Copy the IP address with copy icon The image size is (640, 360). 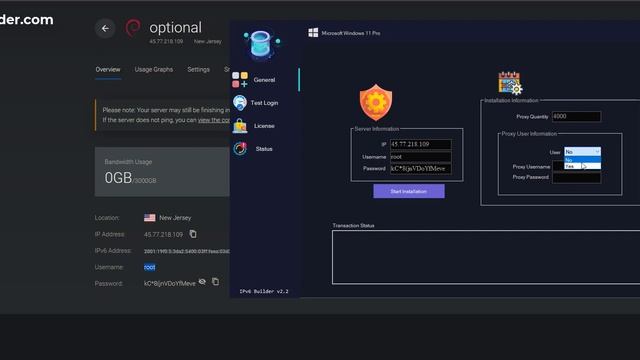[193, 234]
